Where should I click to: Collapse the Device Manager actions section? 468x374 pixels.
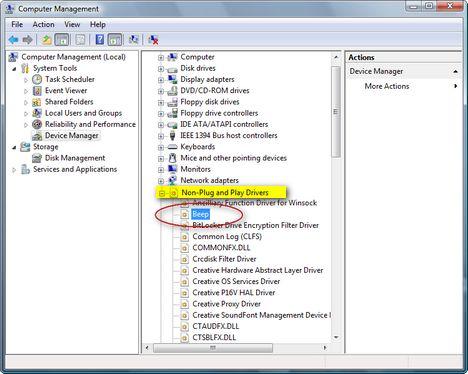(455, 72)
